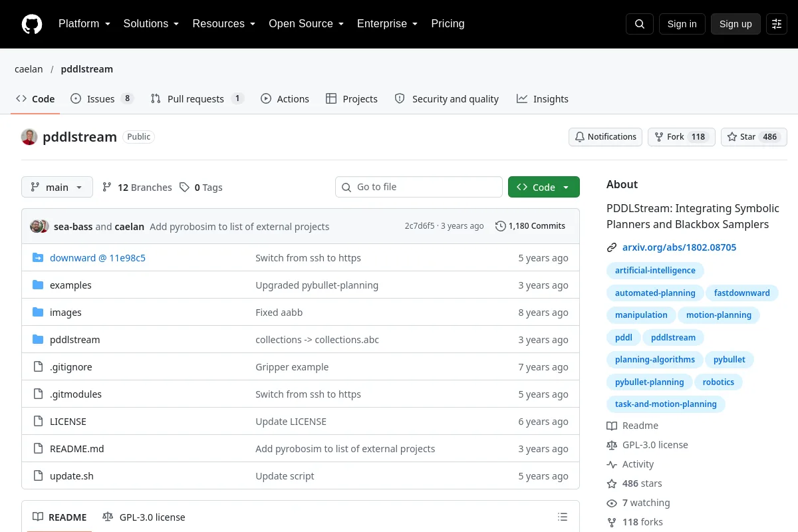Open 'Fixed aabb' commit message
The image size is (798, 532).
point(279,313)
